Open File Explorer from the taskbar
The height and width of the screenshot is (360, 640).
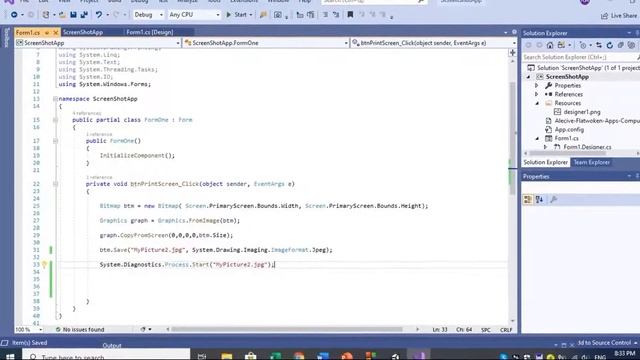pyautogui.click(x=227, y=356)
